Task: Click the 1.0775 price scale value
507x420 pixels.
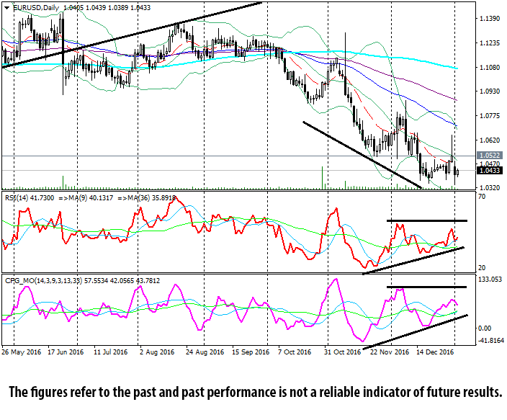Action: point(490,116)
